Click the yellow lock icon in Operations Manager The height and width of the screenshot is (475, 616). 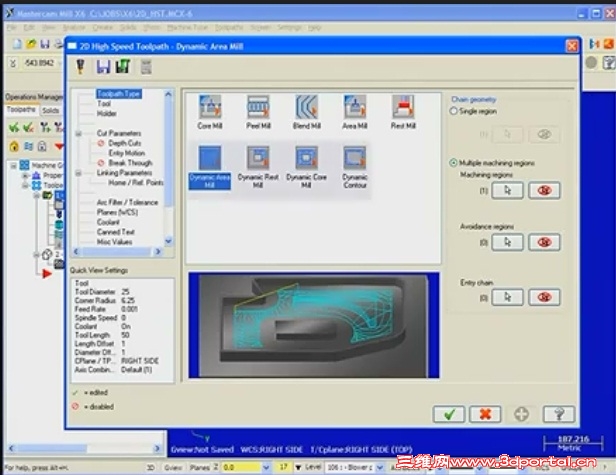click(14, 147)
